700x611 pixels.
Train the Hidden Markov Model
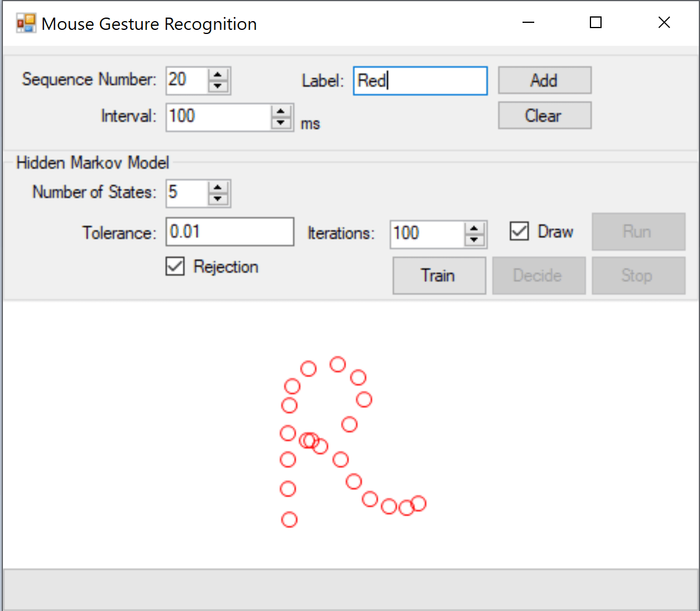click(439, 275)
